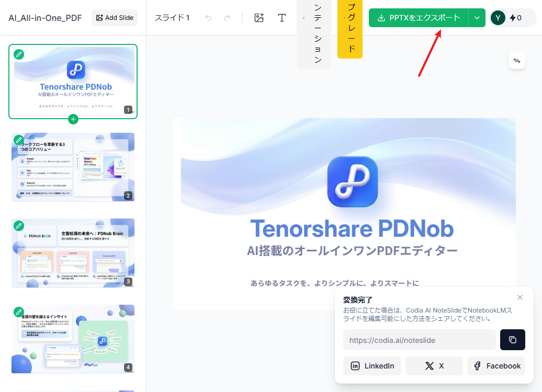Click the edit pencil on slide 3
This screenshot has height=392, width=542.
[x=19, y=226]
